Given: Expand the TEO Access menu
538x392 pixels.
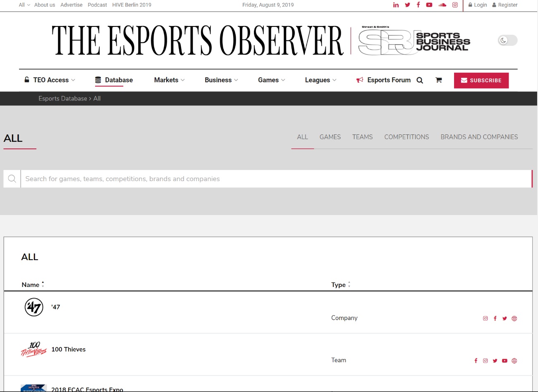Looking at the screenshot, I should (x=50, y=80).
